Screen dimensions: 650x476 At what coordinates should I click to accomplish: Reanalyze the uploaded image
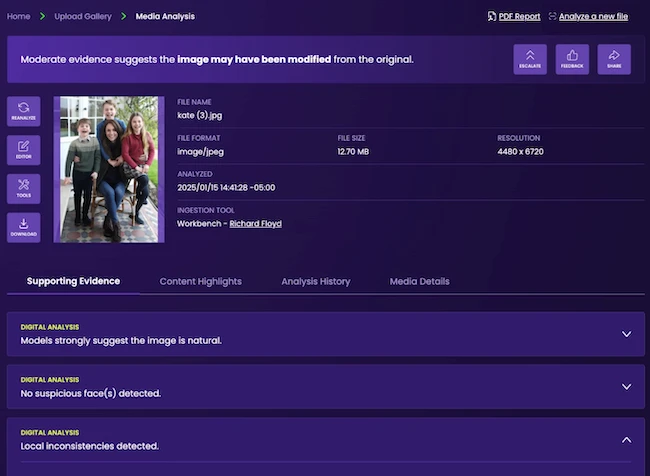pos(24,112)
